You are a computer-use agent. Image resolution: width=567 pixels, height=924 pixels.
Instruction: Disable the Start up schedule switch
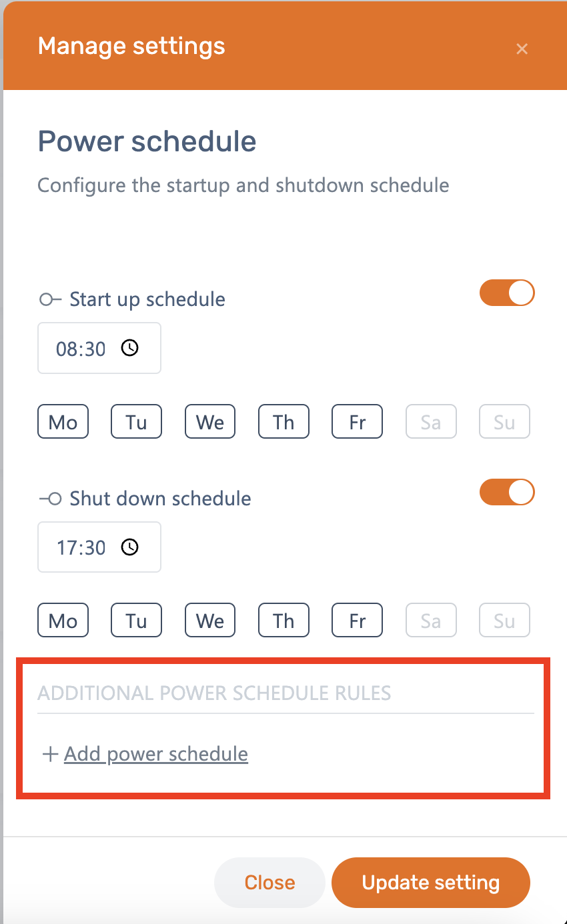pos(507,293)
